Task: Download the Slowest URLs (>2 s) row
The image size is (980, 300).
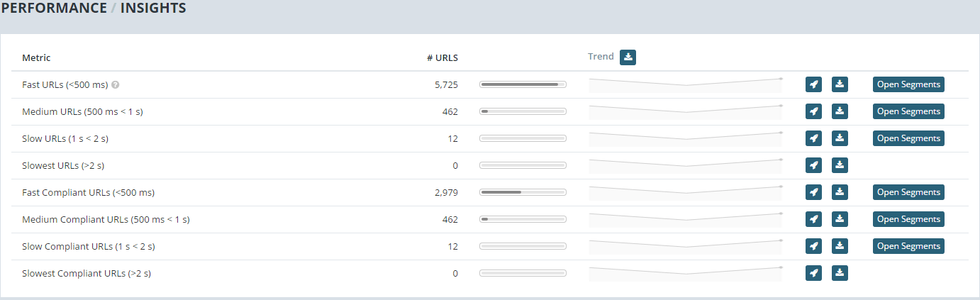Action: click(840, 165)
